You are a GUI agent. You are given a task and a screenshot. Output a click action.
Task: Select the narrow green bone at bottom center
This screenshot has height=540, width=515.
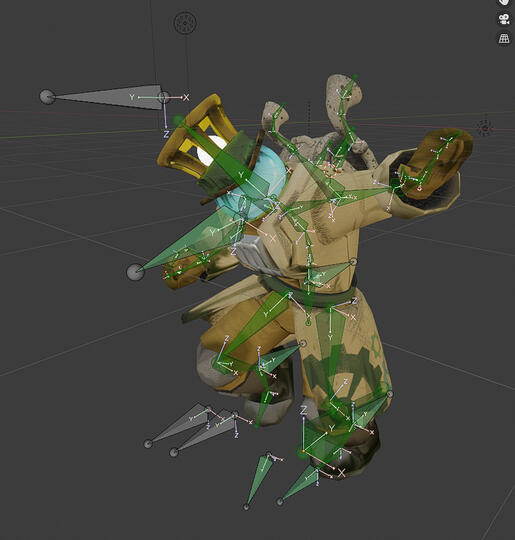click(258, 479)
